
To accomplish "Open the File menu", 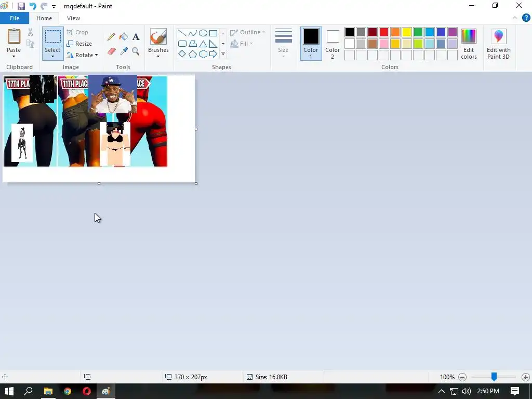I will pos(15,18).
